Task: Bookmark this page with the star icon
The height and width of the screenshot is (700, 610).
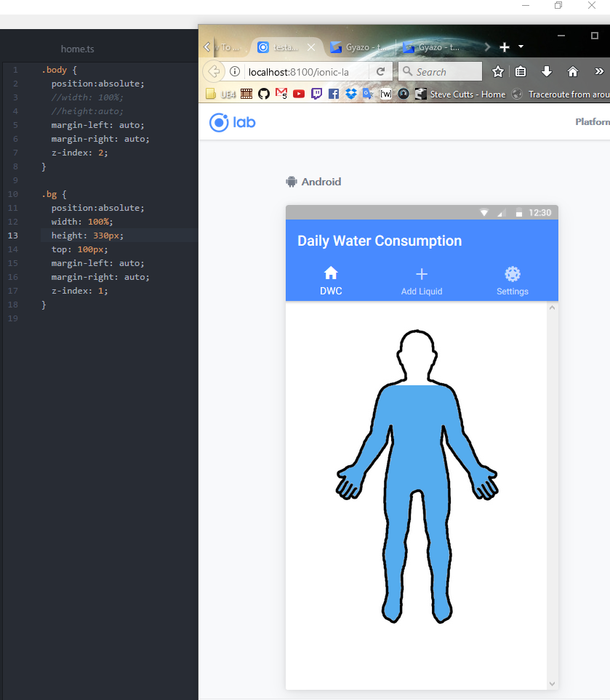Action: click(497, 71)
